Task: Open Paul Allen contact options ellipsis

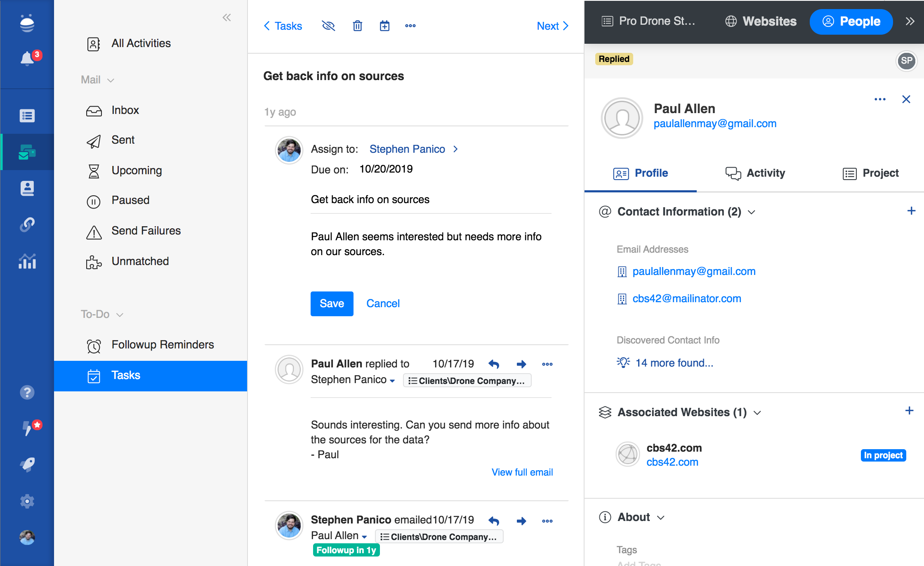Action: click(x=880, y=99)
